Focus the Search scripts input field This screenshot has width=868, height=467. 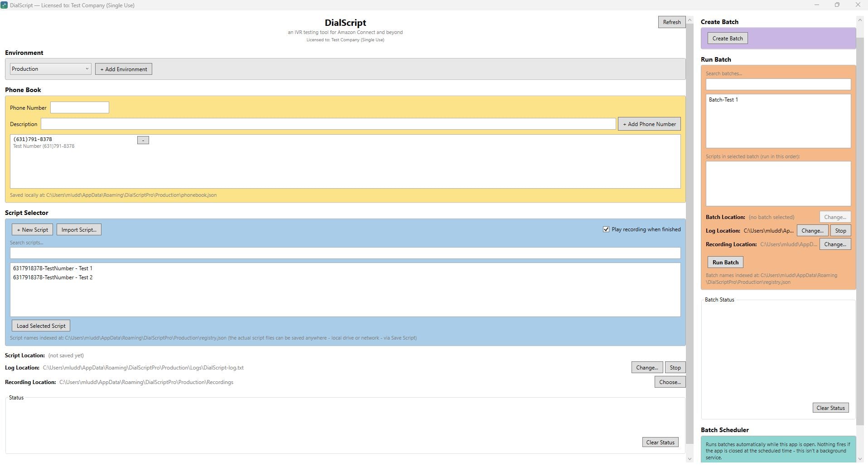(x=345, y=253)
